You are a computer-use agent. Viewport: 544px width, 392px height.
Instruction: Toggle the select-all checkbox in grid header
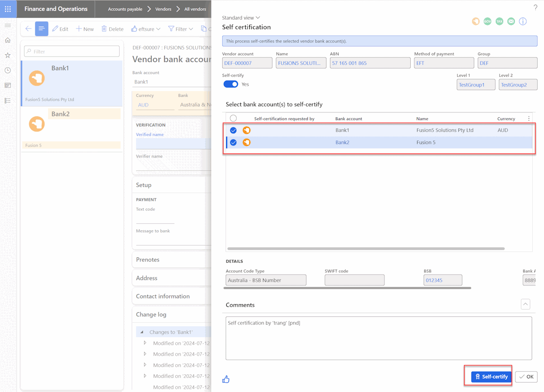(233, 118)
